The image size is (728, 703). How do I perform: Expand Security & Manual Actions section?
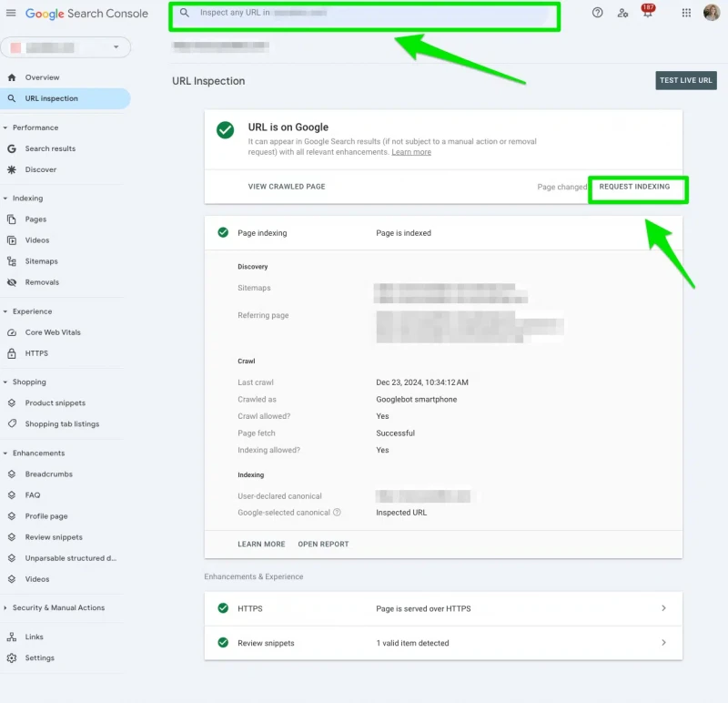tap(5, 607)
